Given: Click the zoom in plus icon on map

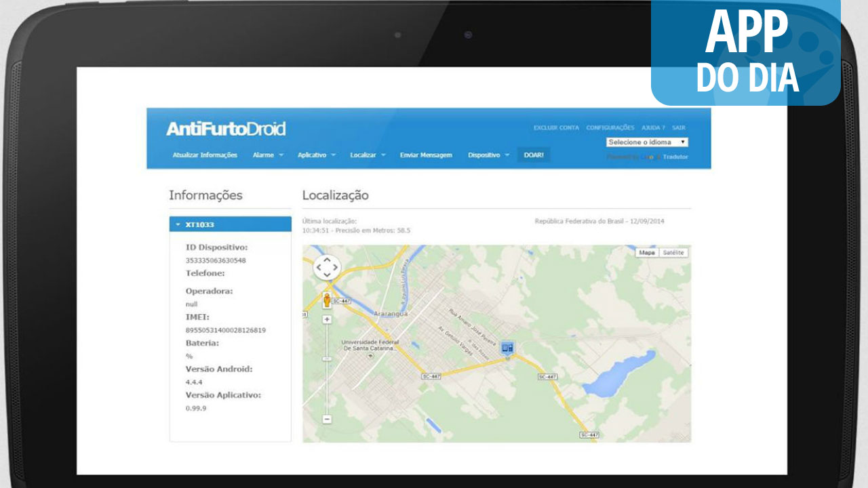Looking at the screenshot, I should 328,319.
